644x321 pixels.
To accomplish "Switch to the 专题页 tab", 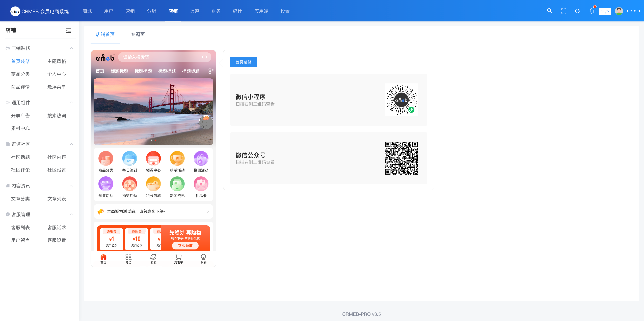I will [x=138, y=35].
